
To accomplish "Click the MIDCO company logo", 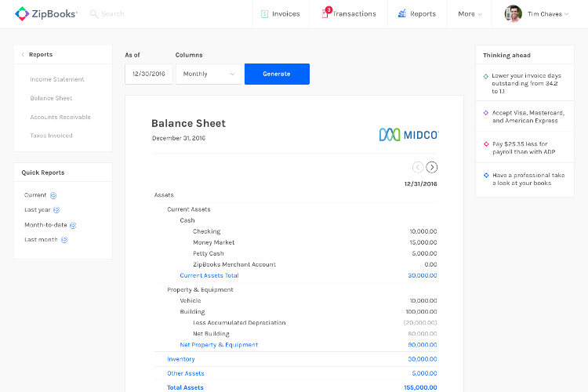I will (x=408, y=135).
